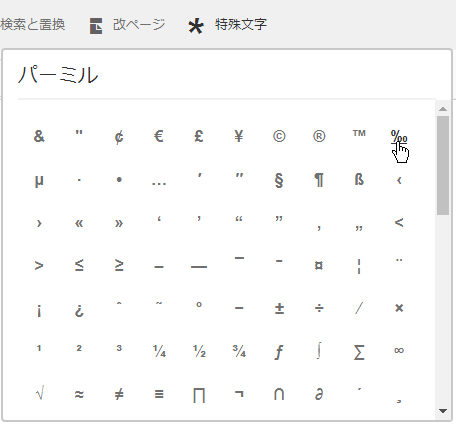This screenshot has width=456, height=424.
Task: Insert the straight double quote " symbol
Action: click(79, 133)
